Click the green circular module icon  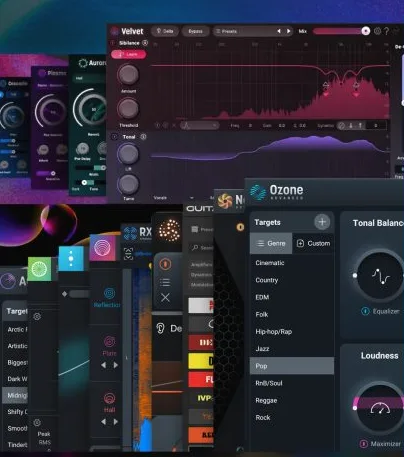(x=39, y=269)
